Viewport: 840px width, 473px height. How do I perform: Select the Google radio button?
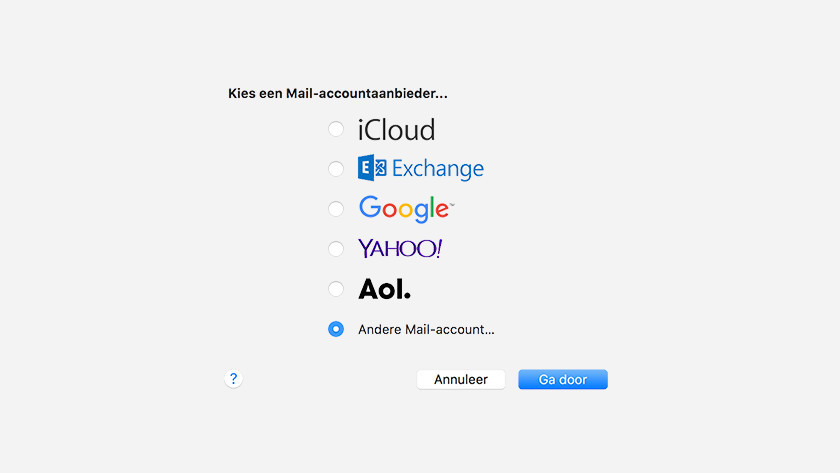(336, 209)
